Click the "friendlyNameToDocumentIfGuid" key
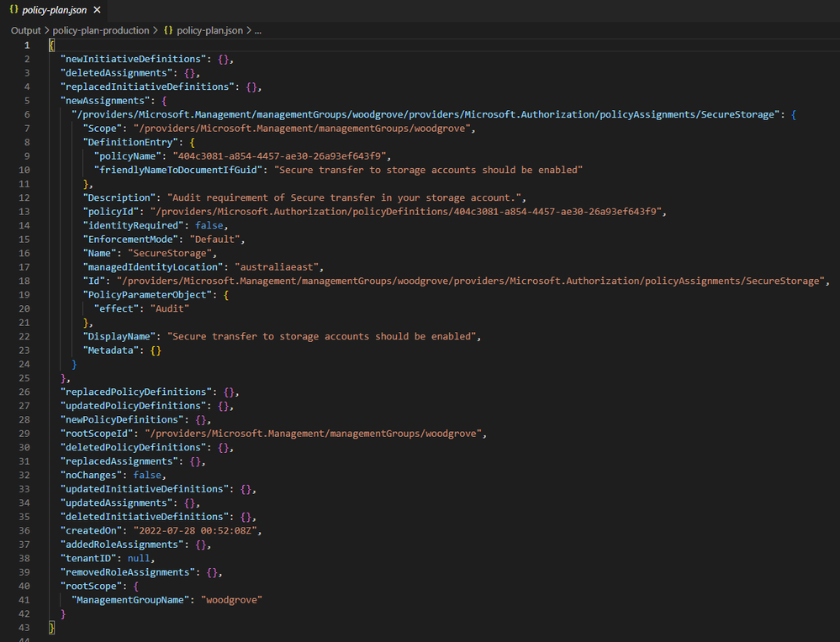The height and width of the screenshot is (642, 840). coord(178,171)
